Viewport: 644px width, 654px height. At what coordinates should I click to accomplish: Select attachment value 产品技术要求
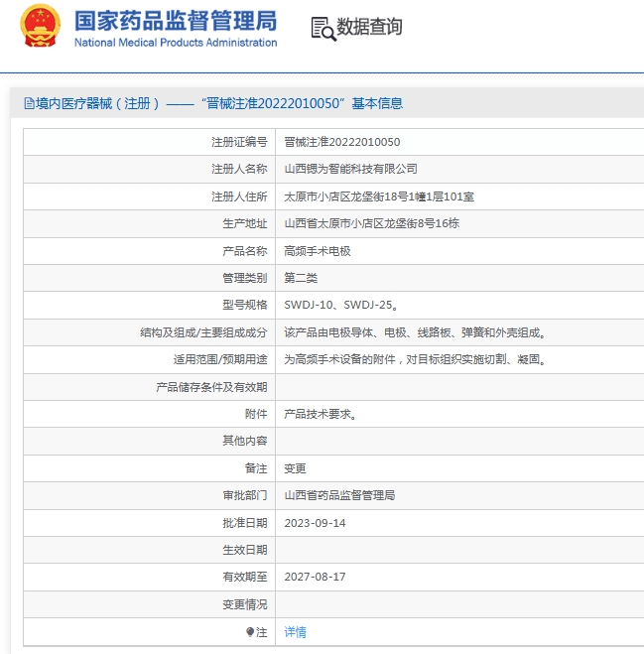click(x=320, y=414)
